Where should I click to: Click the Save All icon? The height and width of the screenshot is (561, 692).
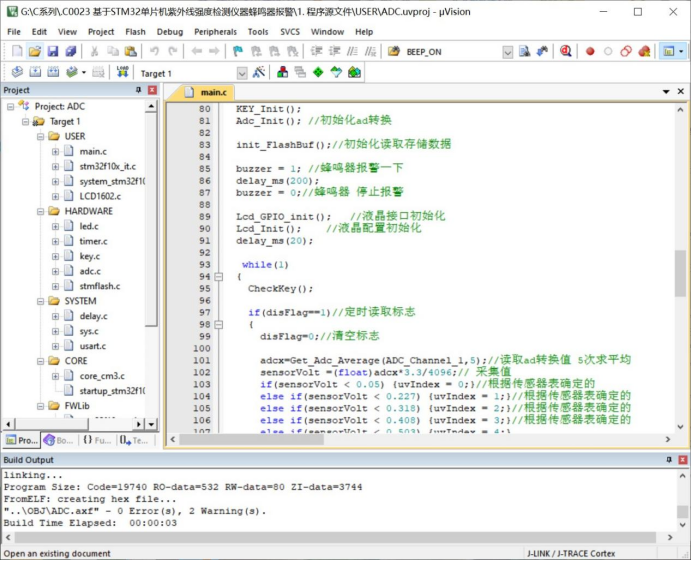pyautogui.click(x=71, y=51)
